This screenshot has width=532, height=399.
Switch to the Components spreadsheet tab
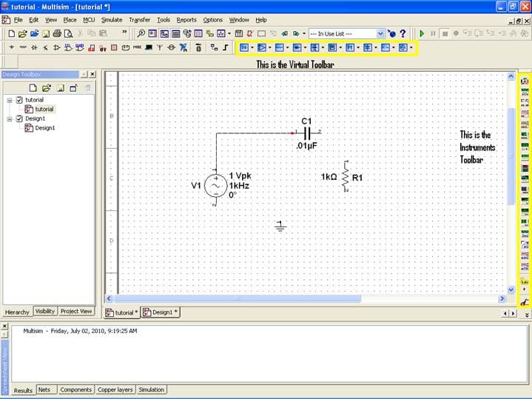pos(75,389)
